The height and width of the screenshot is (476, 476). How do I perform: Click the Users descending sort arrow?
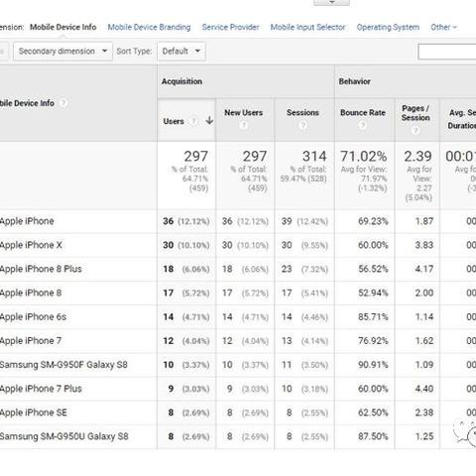click(209, 120)
